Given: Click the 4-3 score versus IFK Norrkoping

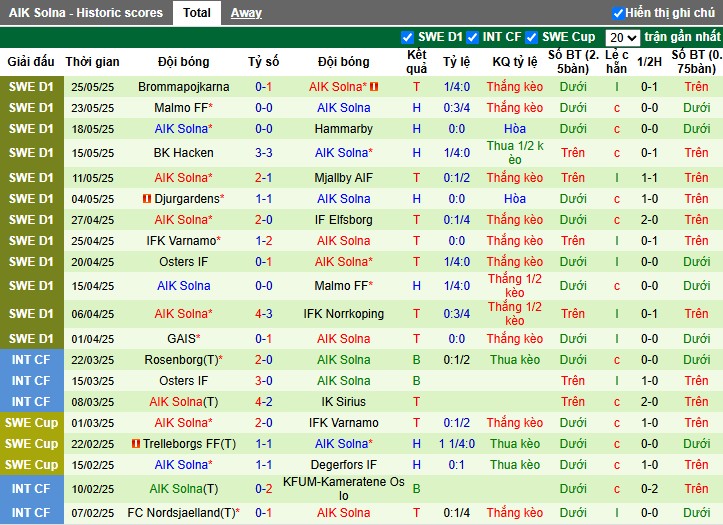Looking at the screenshot, I should (x=264, y=313).
